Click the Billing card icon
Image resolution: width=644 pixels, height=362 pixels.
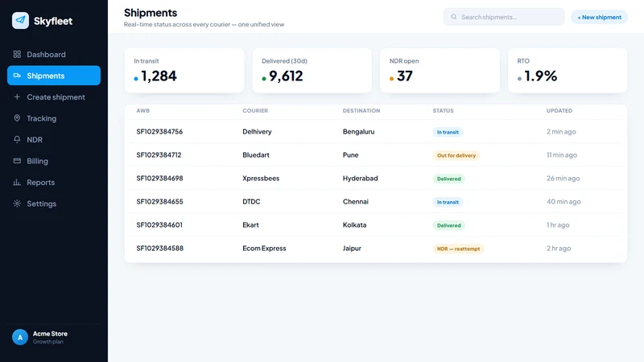pos(17,161)
